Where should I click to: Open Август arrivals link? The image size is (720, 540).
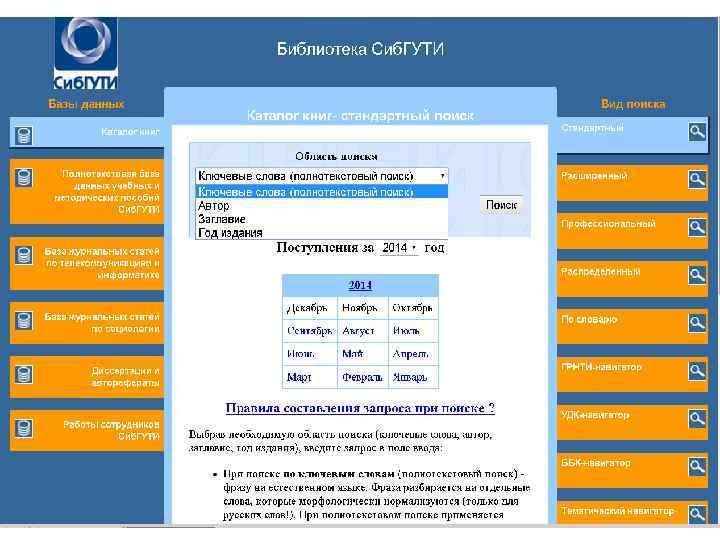(358, 331)
